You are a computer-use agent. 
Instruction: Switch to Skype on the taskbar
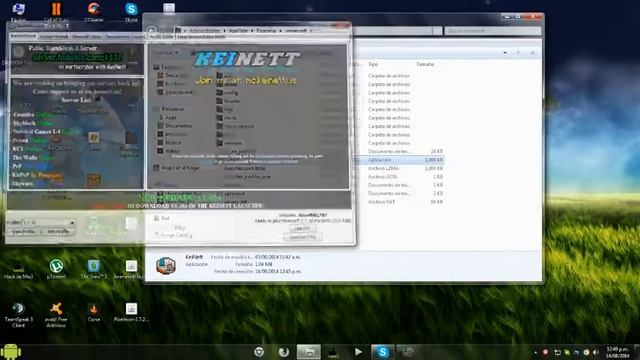[x=382, y=352]
